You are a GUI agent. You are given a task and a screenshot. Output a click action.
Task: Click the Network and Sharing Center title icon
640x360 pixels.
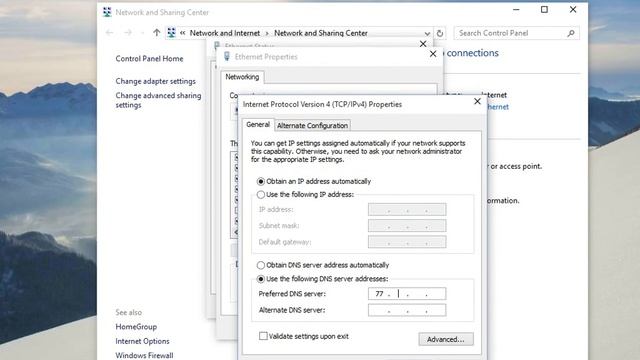click(x=107, y=12)
